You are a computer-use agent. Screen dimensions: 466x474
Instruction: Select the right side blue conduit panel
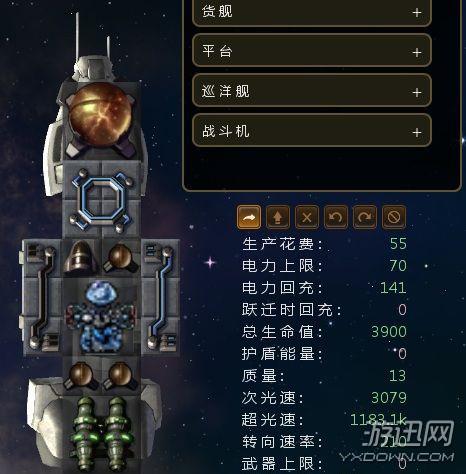(x=161, y=297)
